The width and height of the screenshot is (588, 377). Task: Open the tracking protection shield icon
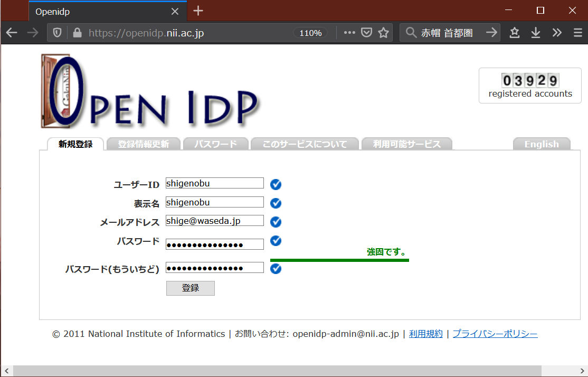click(57, 33)
